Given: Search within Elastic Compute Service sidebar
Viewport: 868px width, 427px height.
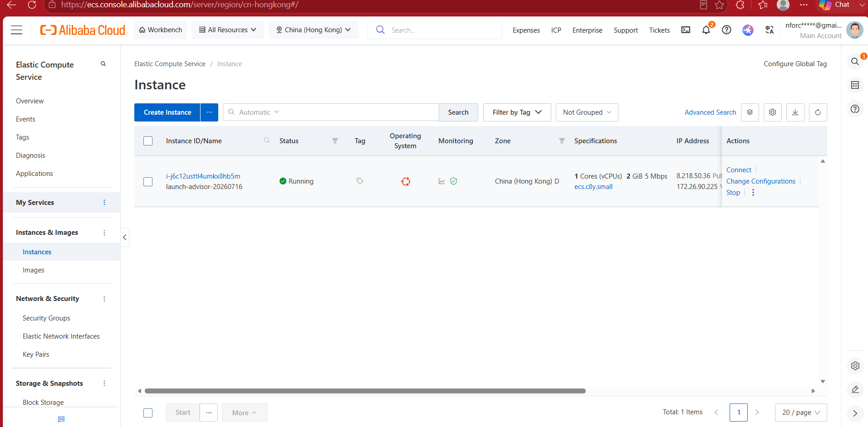Looking at the screenshot, I should click(x=103, y=64).
